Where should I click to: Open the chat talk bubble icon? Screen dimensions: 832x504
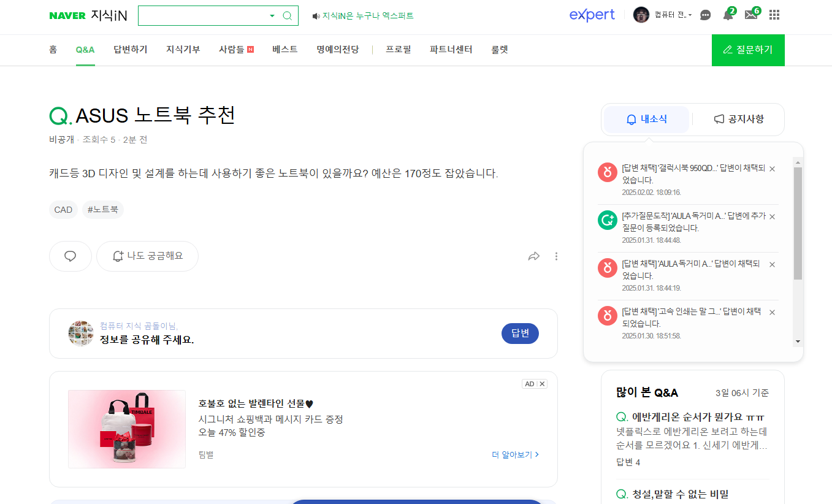[x=706, y=15]
